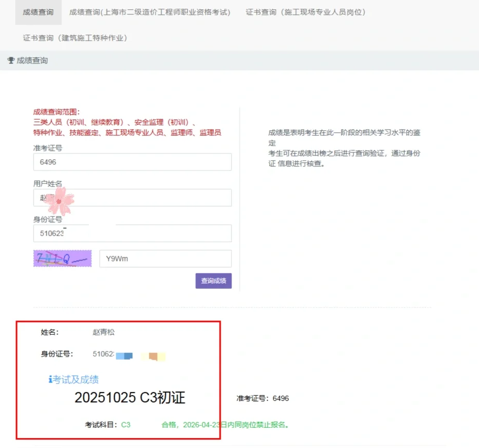Open the 证书查询（施工现场专业人员岗位）tab
Screen dimensions: 479x448
click(x=306, y=12)
